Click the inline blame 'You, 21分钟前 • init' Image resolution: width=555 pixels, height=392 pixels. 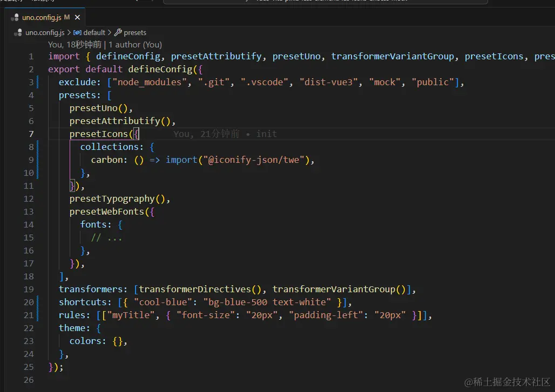coord(225,134)
